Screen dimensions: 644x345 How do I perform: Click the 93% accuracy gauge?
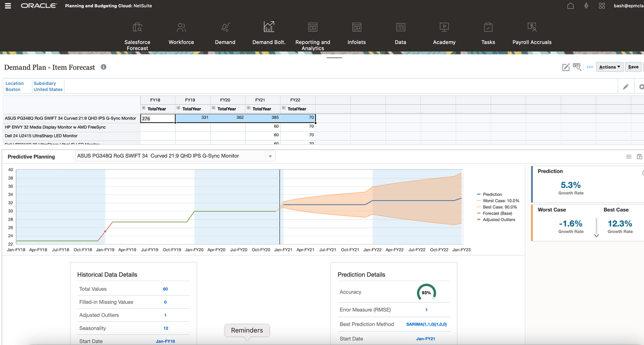(426, 293)
